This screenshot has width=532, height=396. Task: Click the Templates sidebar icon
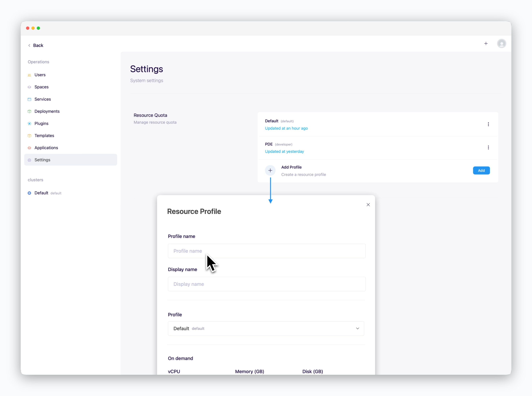pyautogui.click(x=29, y=136)
